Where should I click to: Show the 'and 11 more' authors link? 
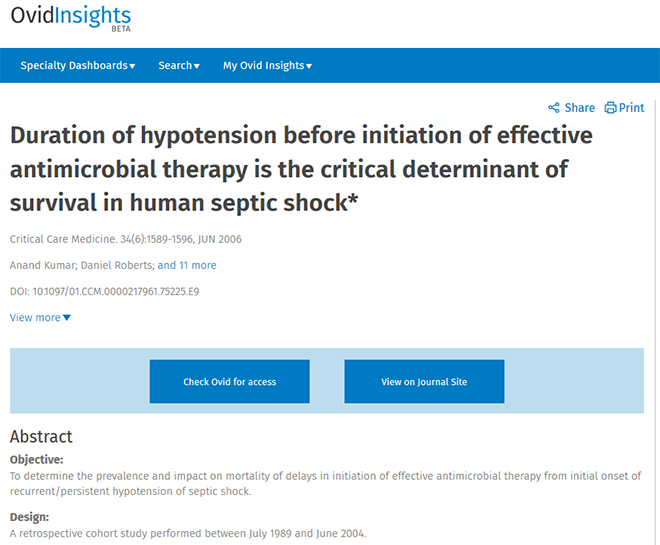coord(187,265)
